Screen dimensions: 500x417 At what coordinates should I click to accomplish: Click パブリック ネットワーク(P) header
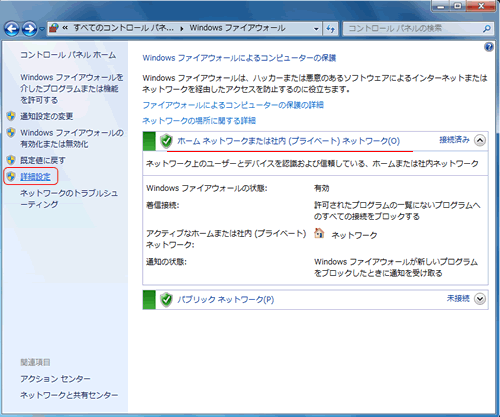[226, 299]
